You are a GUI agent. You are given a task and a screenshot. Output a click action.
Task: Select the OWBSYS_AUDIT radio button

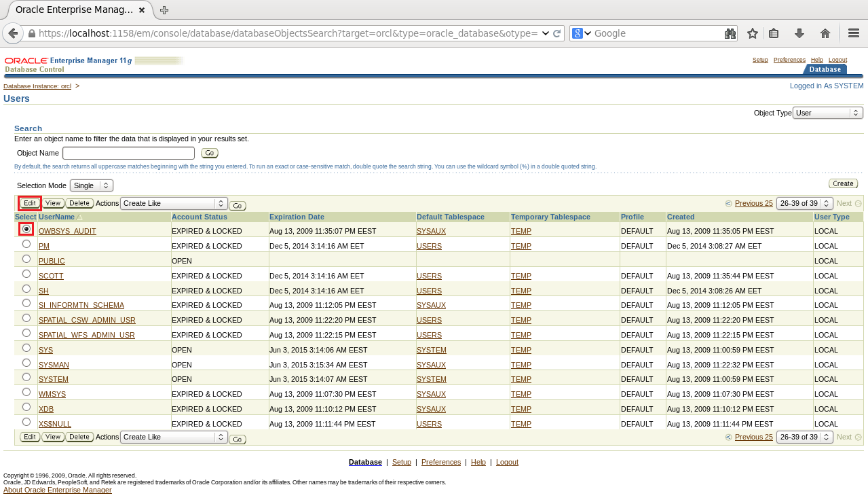[26, 229]
